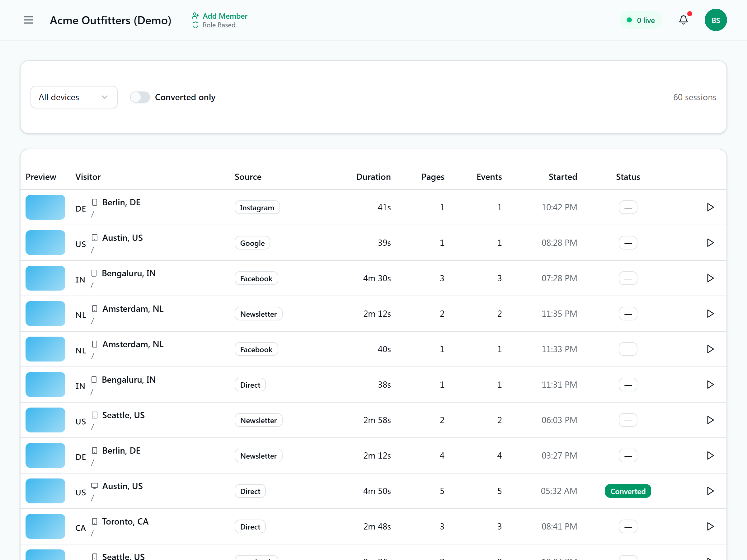Click the '60 sessions' count text

click(694, 97)
